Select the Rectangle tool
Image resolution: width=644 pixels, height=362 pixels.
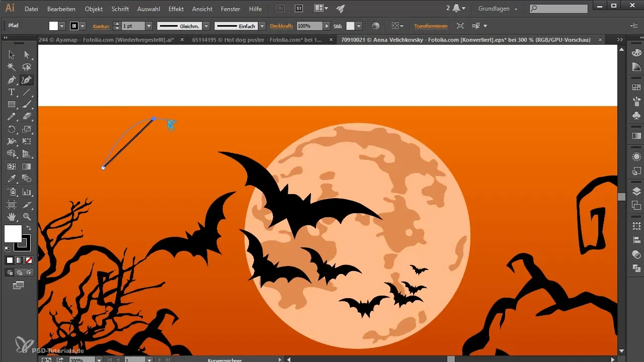tap(12, 104)
